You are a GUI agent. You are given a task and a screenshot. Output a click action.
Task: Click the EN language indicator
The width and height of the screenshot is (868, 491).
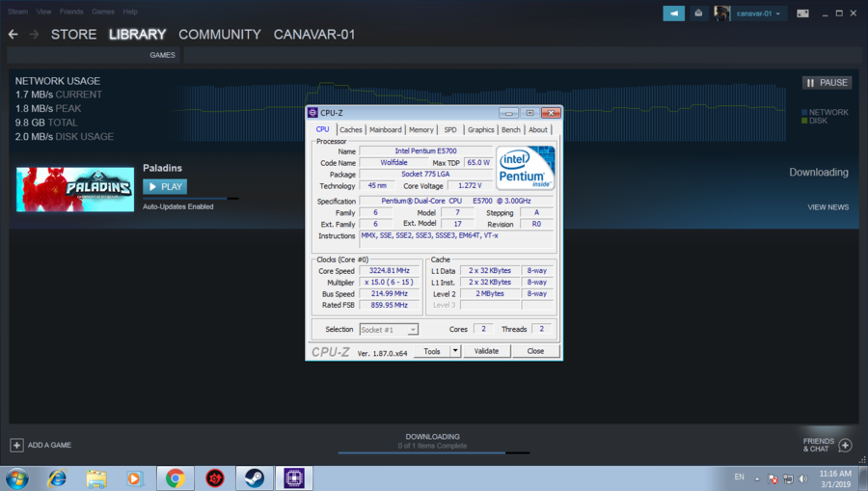click(739, 477)
